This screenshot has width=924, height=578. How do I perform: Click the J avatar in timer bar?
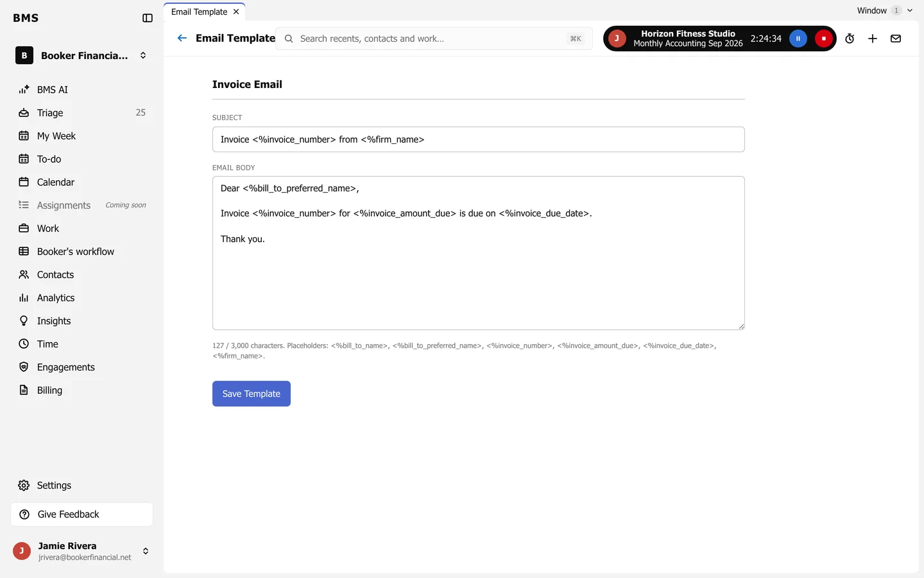pyautogui.click(x=617, y=39)
